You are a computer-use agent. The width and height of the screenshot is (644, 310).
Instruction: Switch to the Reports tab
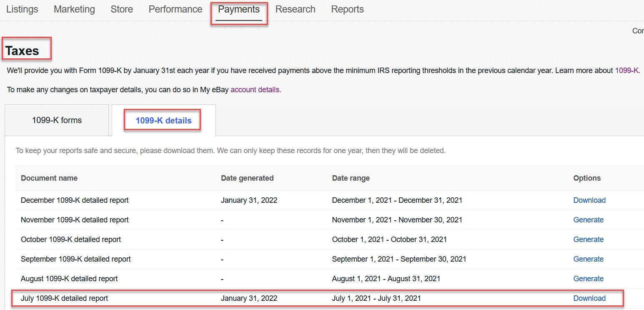point(347,9)
